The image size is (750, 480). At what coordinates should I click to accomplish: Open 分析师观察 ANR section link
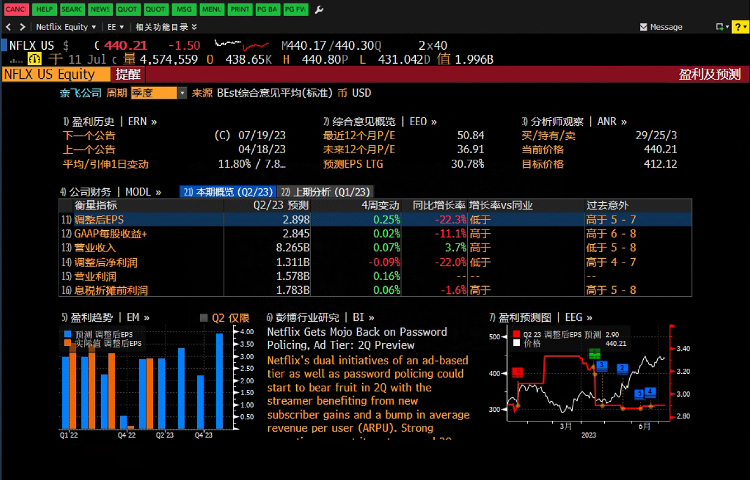coord(574,121)
